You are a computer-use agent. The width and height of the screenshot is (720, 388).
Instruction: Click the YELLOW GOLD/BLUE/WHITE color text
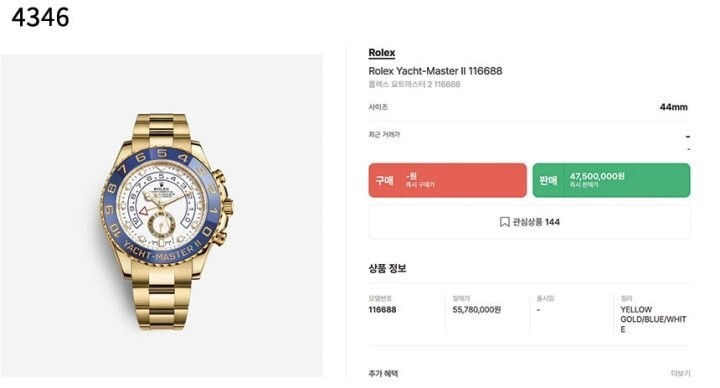click(653, 319)
